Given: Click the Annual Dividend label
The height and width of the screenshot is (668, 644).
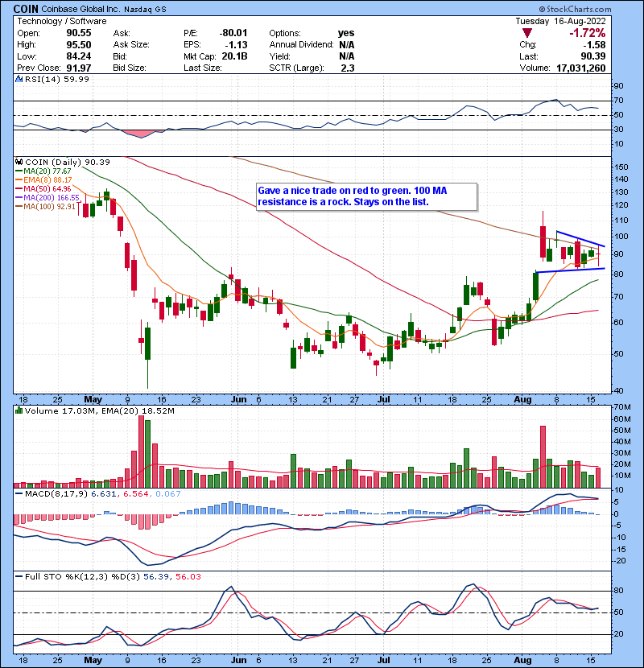Looking at the screenshot, I should click(301, 45).
